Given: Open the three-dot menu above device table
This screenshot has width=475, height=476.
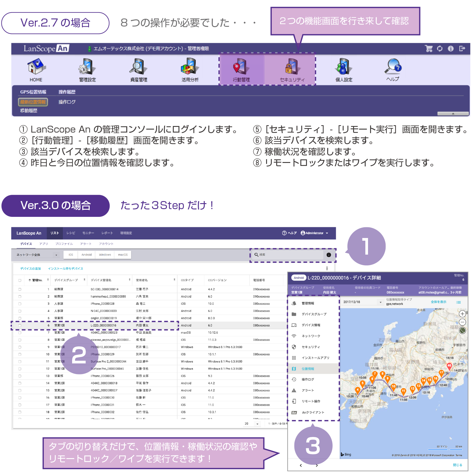Looking at the screenshot, I should [x=327, y=268].
